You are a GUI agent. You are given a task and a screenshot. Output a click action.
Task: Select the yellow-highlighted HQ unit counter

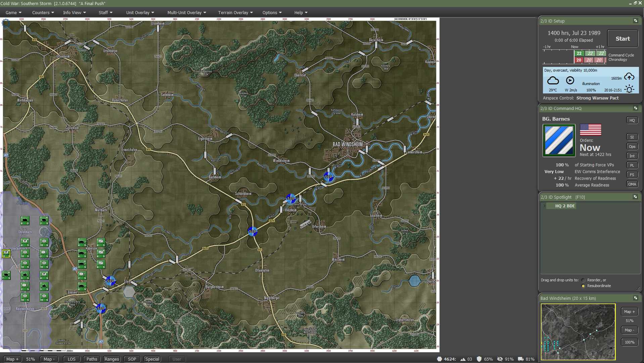point(6,253)
